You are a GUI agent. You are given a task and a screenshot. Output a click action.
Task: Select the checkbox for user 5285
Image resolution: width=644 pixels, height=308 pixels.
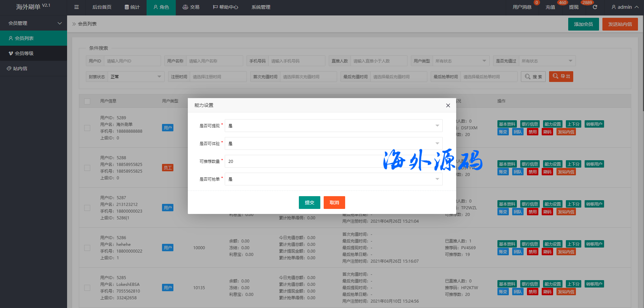(x=87, y=288)
